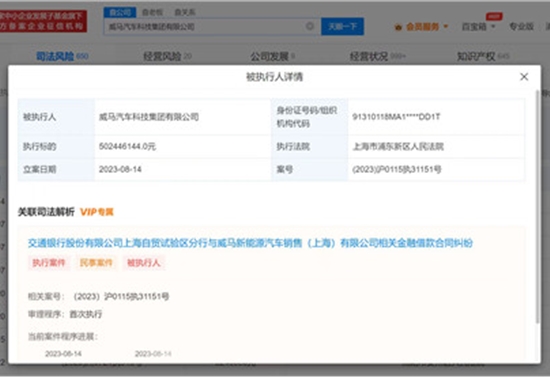
Task: Click the 执行案件 tag
Action: [x=49, y=262]
